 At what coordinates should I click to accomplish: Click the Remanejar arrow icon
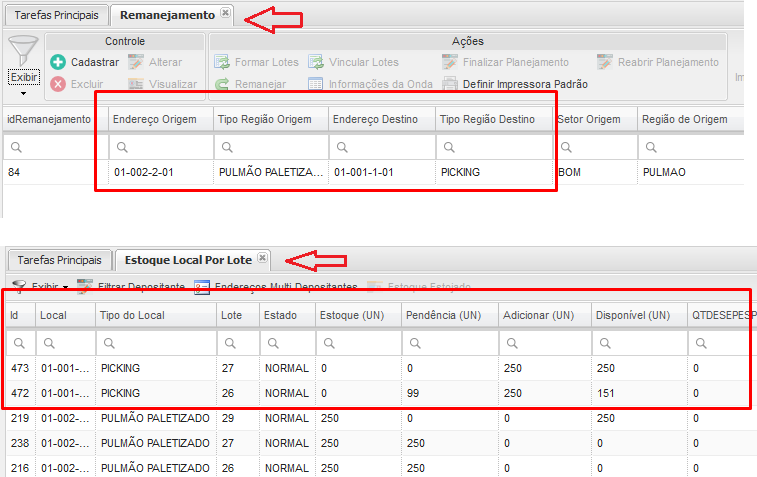pos(222,84)
